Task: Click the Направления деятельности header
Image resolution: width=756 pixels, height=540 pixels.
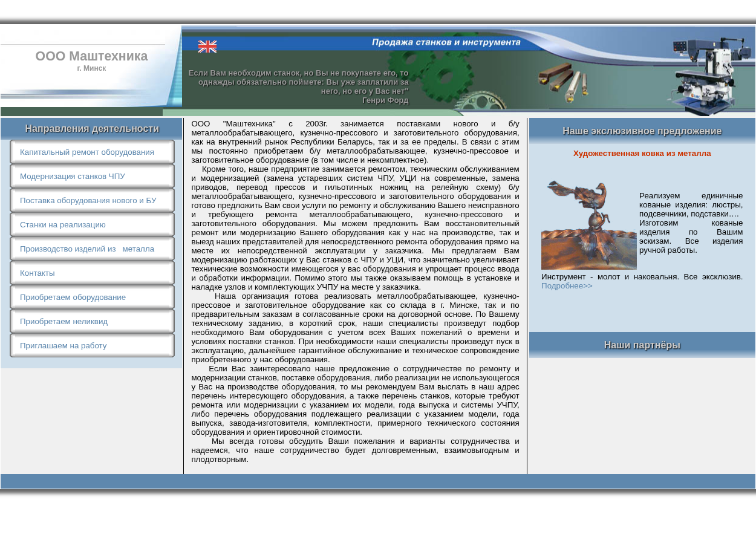Action: 91,129
